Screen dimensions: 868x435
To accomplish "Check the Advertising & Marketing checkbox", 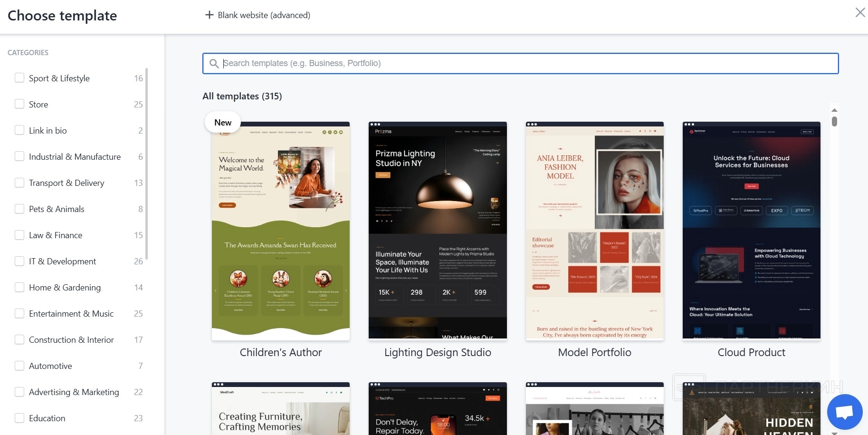I will pyautogui.click(x=19, y=391).
